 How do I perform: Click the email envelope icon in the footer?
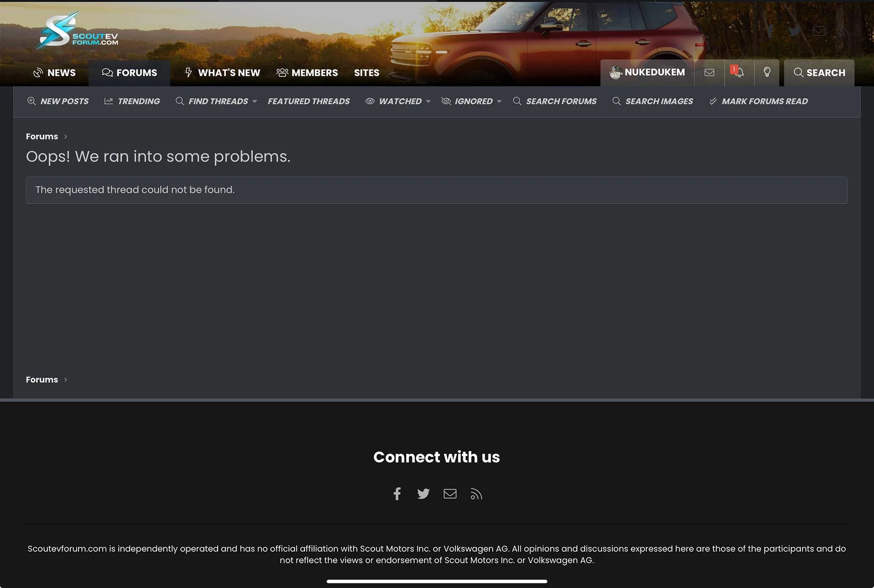point(450,493)
